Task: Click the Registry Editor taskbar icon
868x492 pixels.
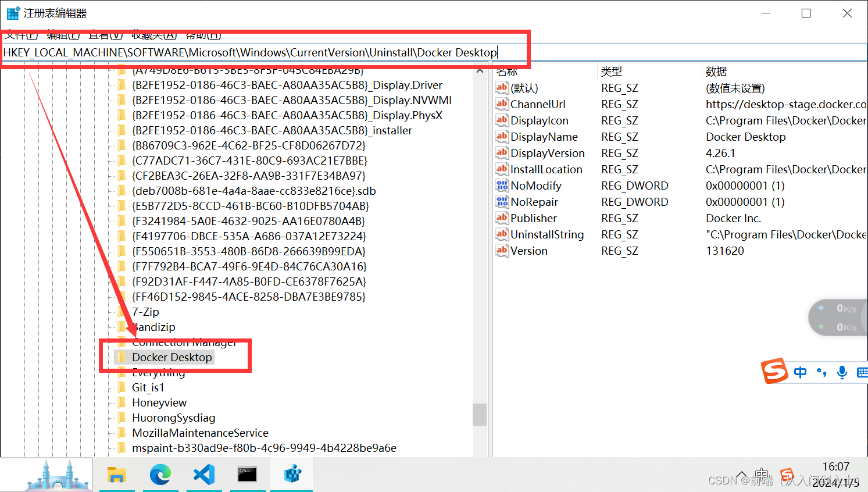Action: tap(292, 475)
